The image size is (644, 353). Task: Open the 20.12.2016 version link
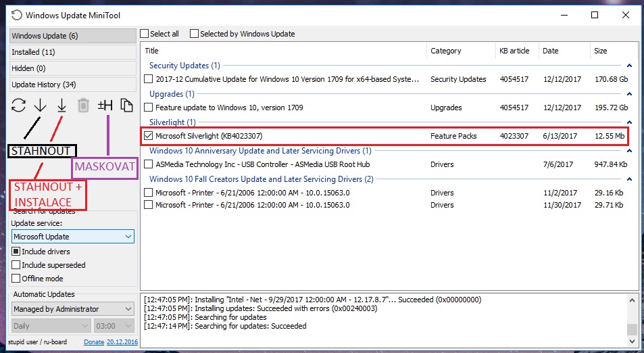point(122,342)
